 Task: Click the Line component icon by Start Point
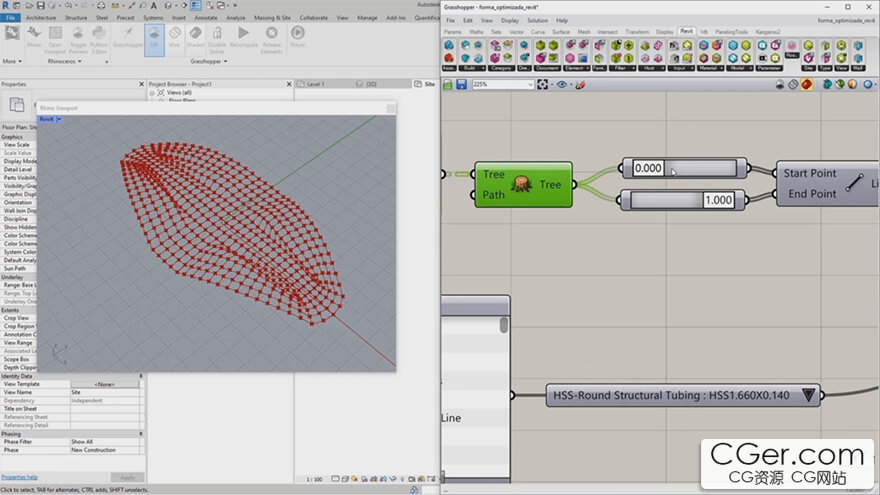[855, 182]
